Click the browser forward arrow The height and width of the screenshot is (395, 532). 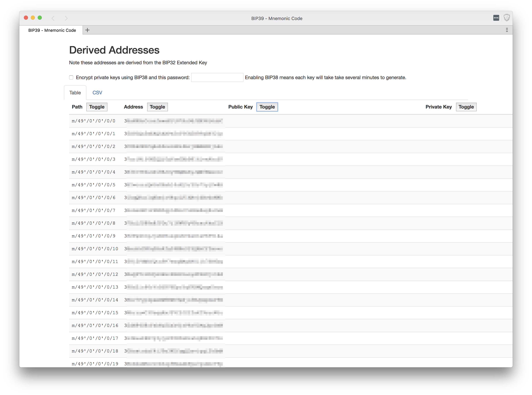point(66,18)
